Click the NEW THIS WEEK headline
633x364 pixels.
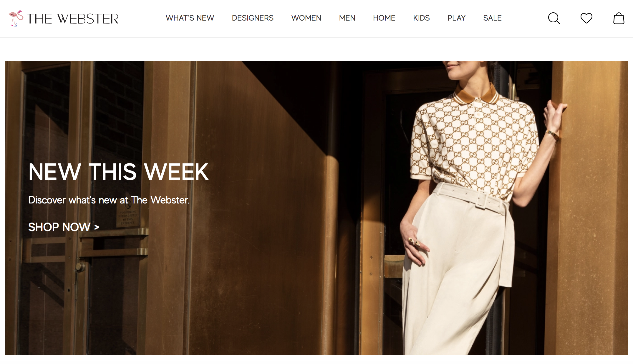[118, 172]
